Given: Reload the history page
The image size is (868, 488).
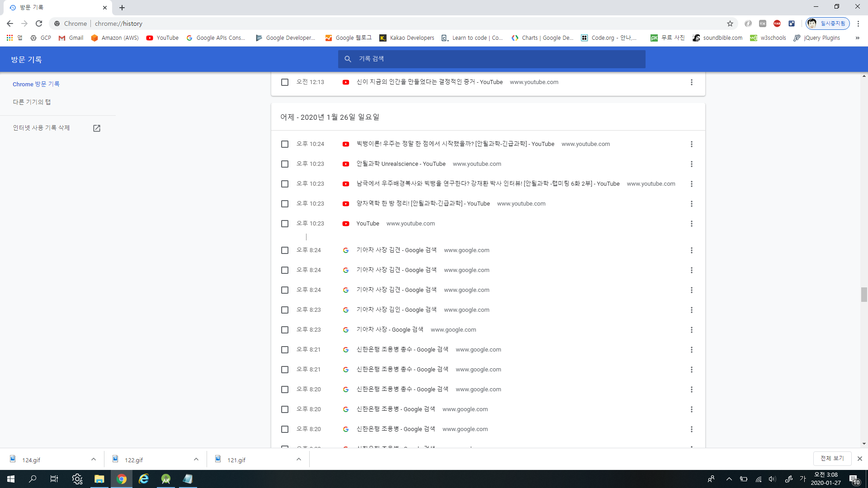Looking at the screenshot, I should click(39, 23).
